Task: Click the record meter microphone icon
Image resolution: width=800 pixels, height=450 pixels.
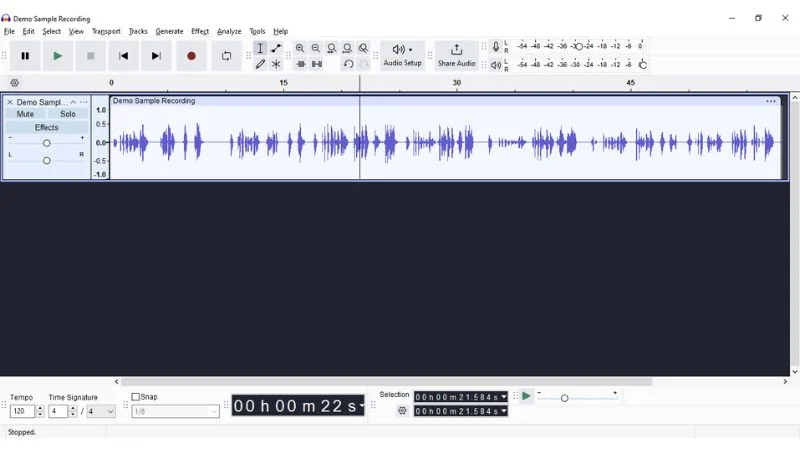Action: click(495, 46)
